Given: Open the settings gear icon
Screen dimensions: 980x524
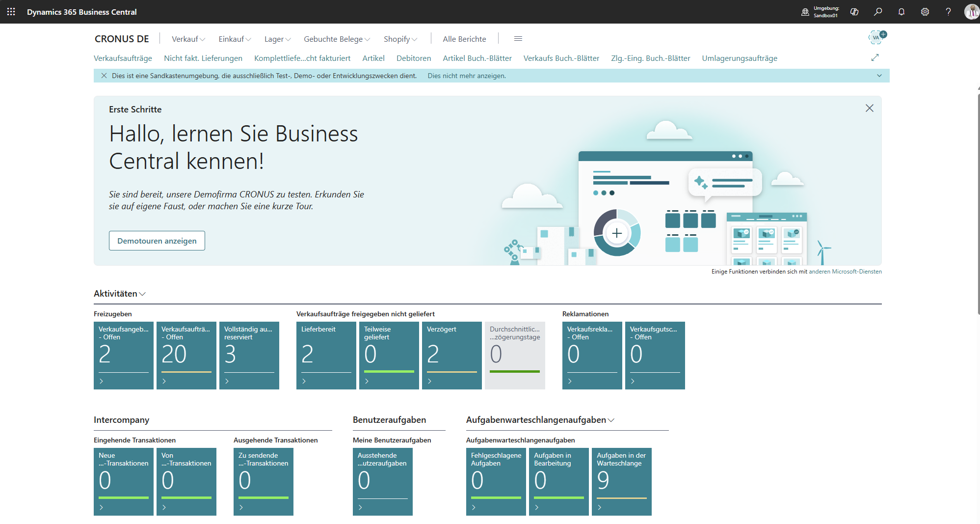Looking at the screenshot, I should 925,12.
